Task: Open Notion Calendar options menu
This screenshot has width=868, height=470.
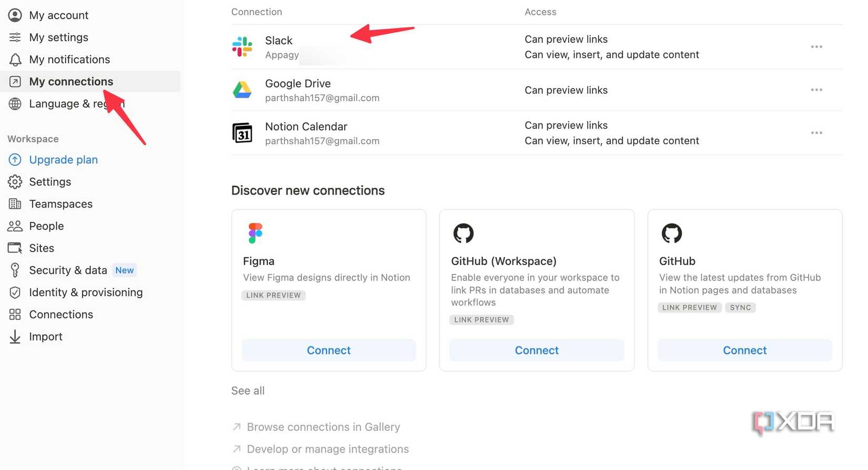Action: [x=816, y=133]
